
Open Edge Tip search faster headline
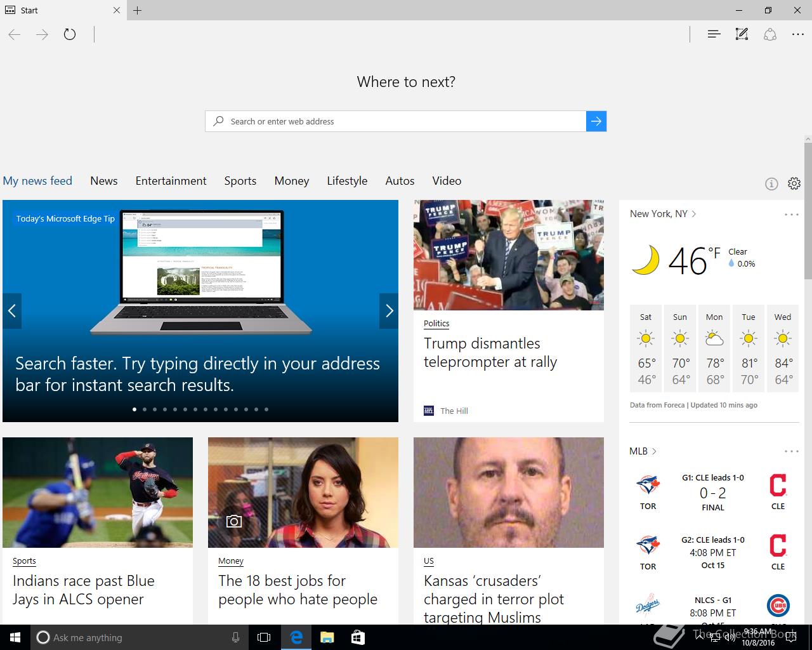197,374
